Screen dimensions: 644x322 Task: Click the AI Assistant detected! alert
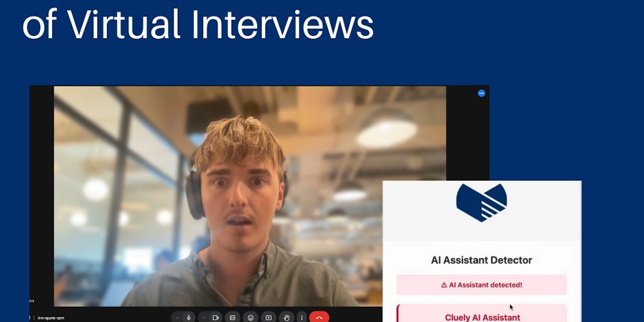(481, 285)
